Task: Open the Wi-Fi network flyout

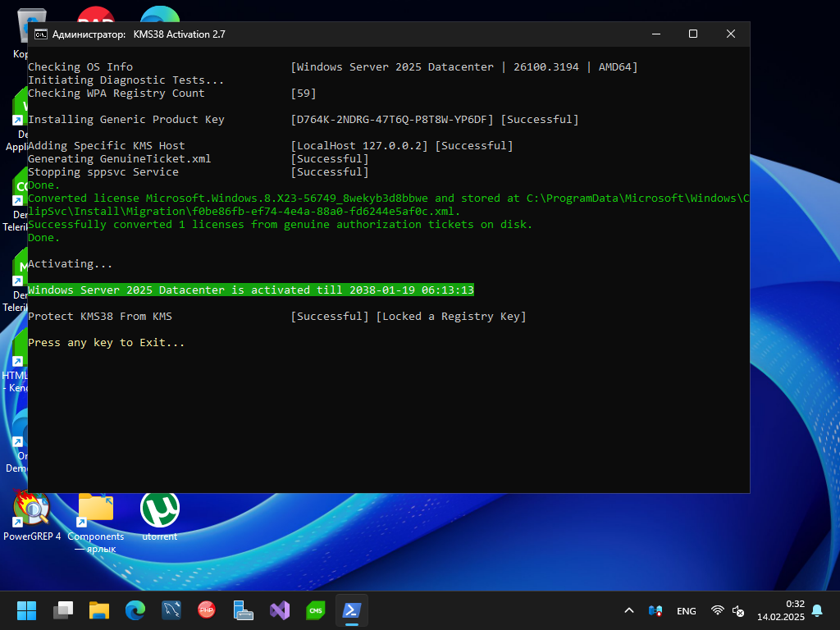Action: (717, 610)
